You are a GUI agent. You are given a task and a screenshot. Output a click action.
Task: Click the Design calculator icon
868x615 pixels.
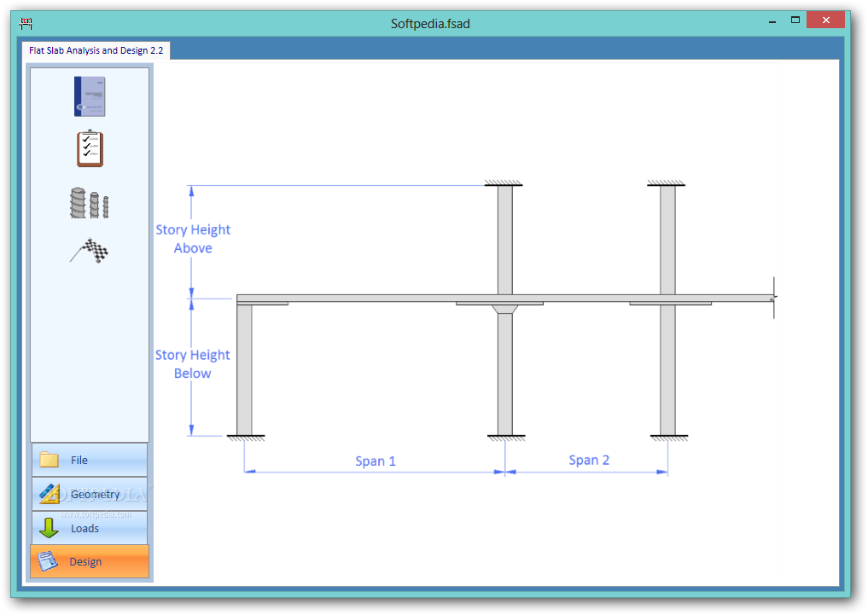click(x=48, y=561)
